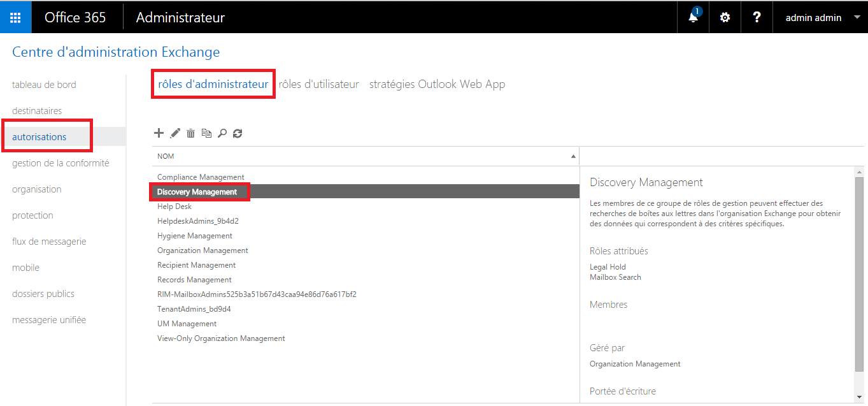Add a new role group
Viewport: 868px width, 406px height.
click(159, 133)
